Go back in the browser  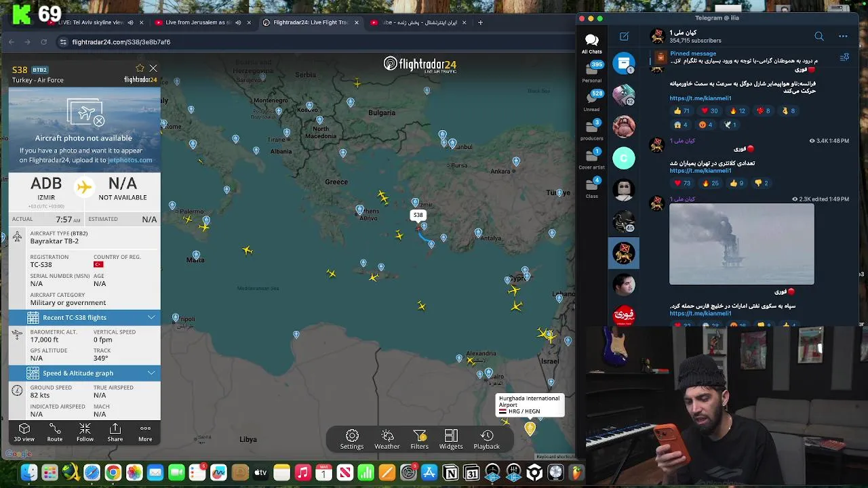click(x=12, y=42)
